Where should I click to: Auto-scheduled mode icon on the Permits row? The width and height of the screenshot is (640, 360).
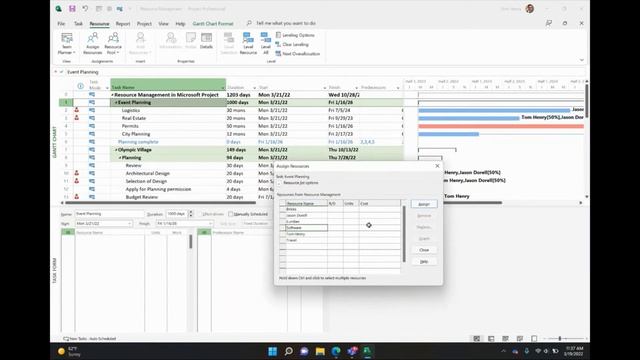coord(92,126)
